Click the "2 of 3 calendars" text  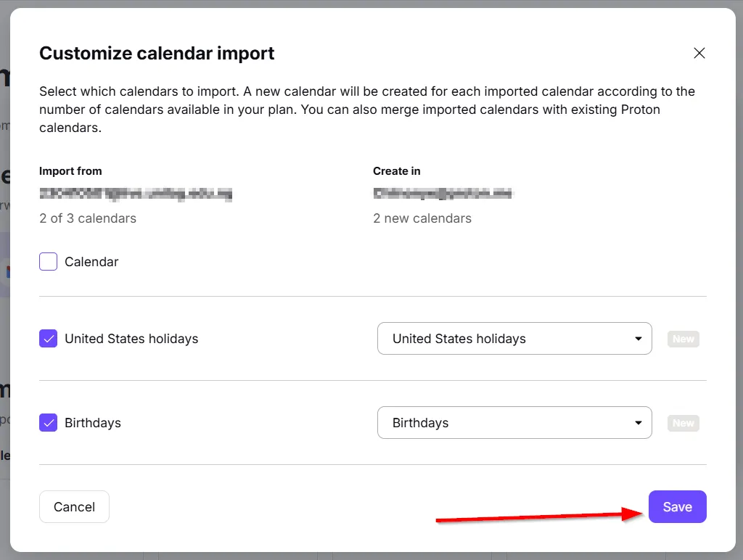(88, 218)
